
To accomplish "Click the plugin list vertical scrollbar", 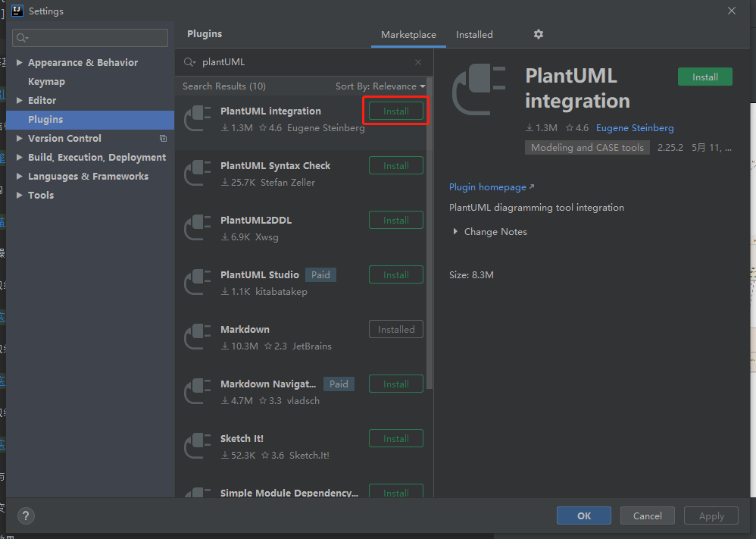I will [430, 227].
